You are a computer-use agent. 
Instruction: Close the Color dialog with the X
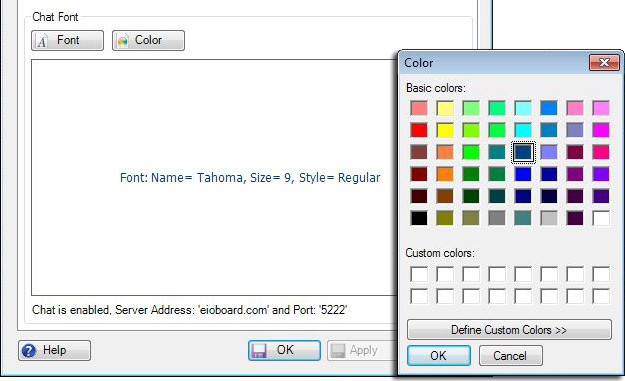pos(604,63)
